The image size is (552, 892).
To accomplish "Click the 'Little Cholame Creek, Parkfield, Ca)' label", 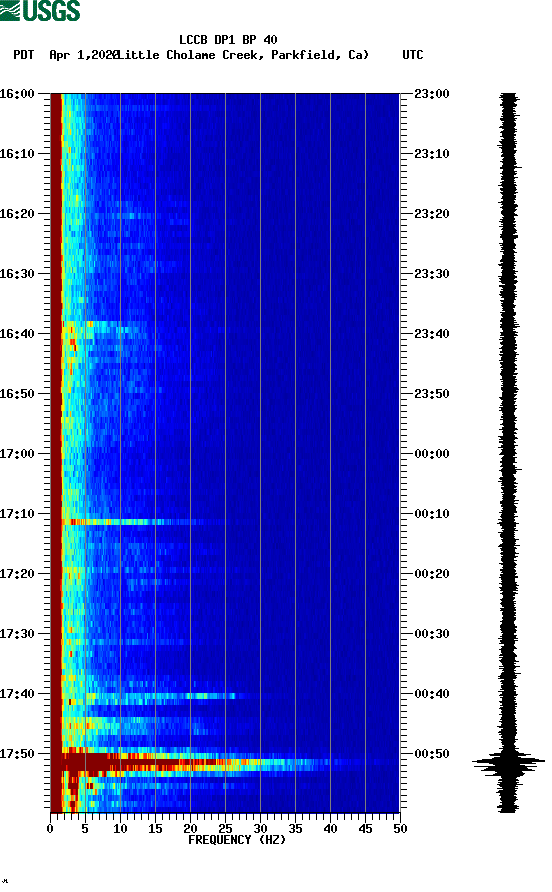I will pos(244,55).
